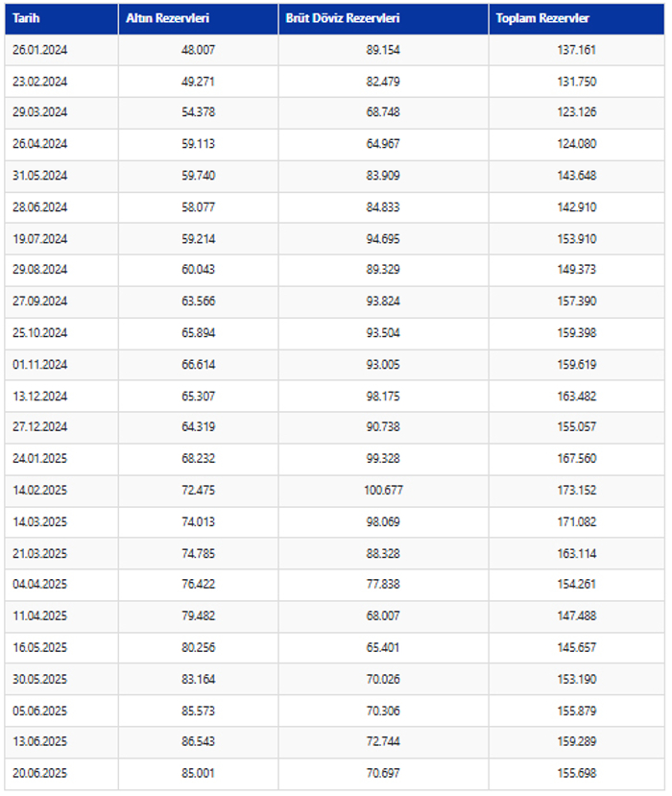Select the Brüt Döviz Rezervleri header
This screenshot has width=672, height=796.
[x=383, y=19]
